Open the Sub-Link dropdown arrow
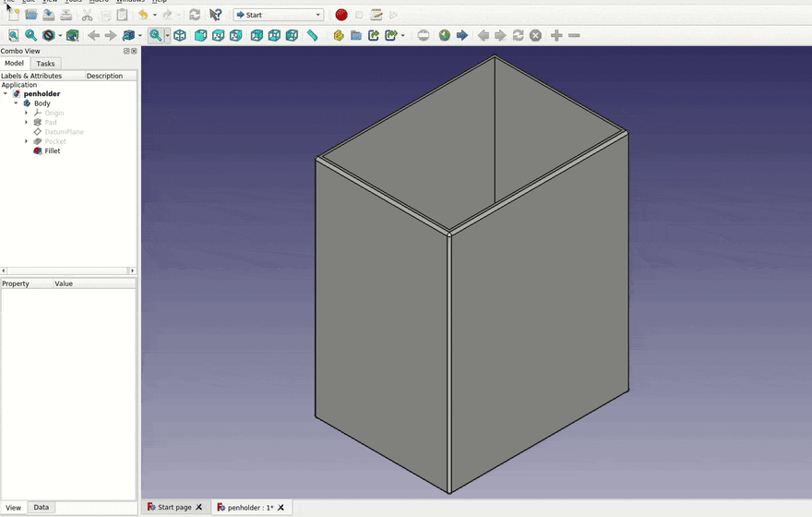Screen dimensions: 812x517 click(x=403, y=35)
